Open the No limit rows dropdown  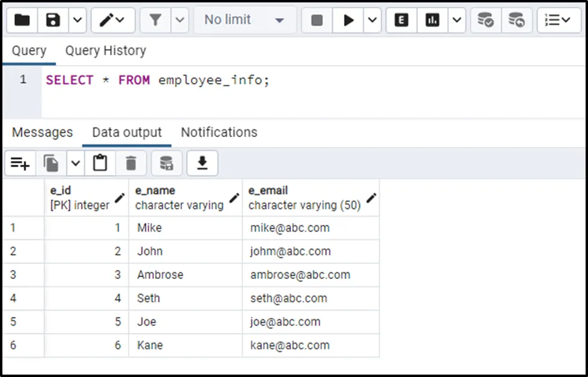click(244, 20)
